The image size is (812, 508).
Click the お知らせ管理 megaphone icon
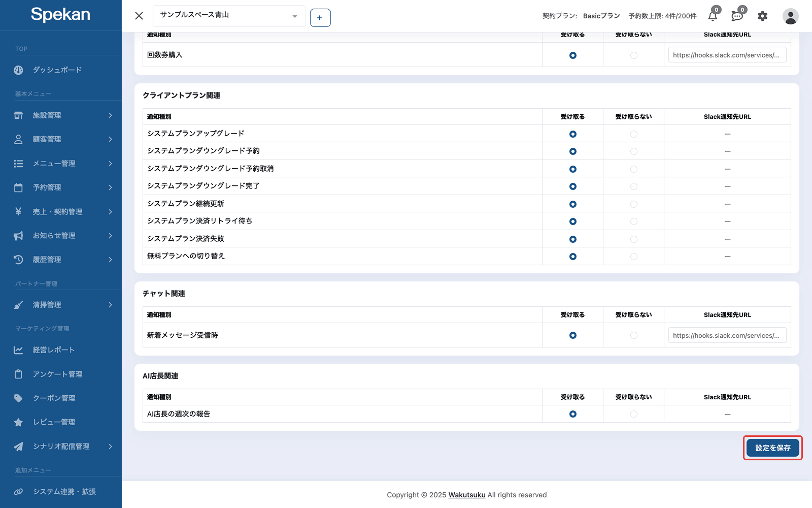(x=18, y=236)
